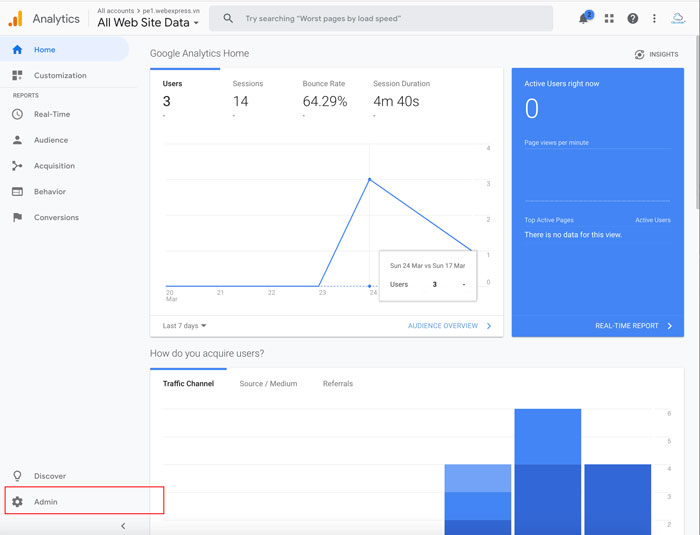The height and width of the screenshot is (535, 700).
Task: Click the Insights icon button
Action: click(x=656, y=55)
